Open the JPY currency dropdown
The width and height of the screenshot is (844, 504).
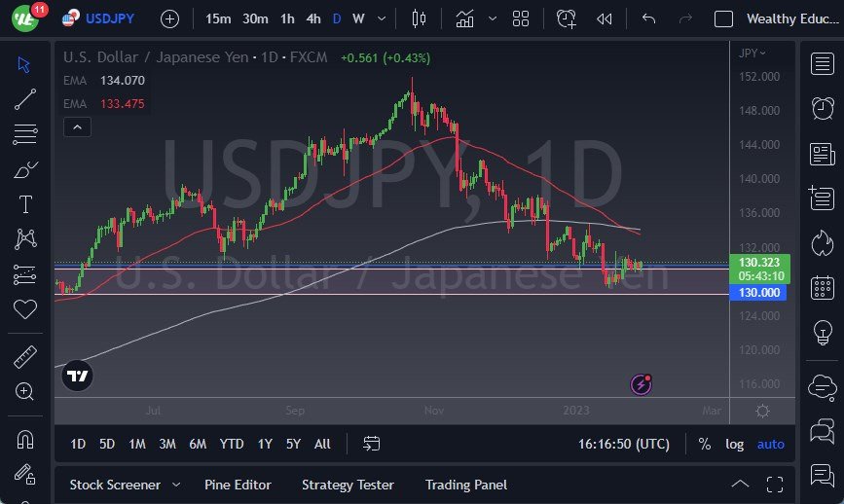point(752,53)
